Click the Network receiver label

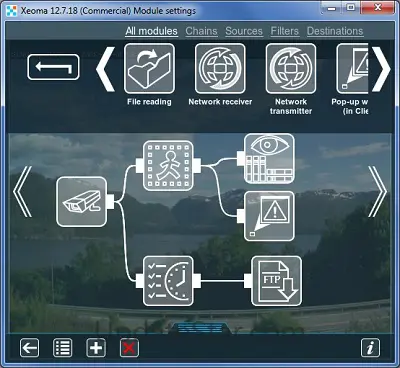[220, 102]
